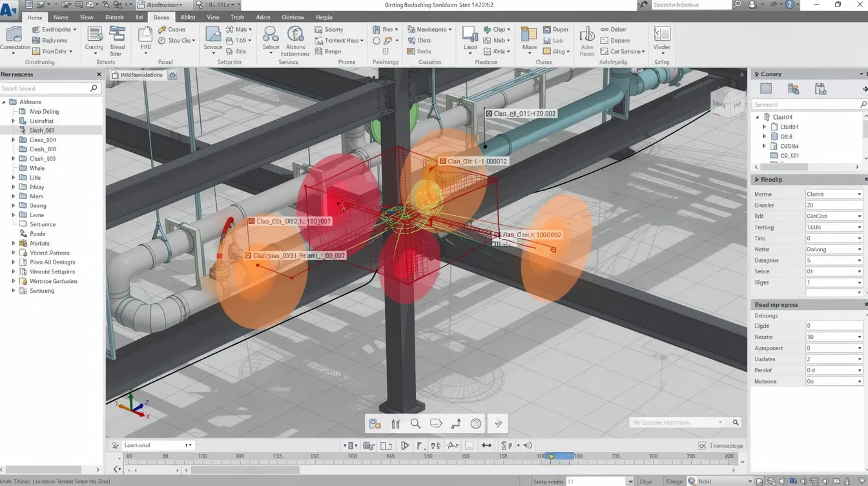Open the Mc Semune Nesthions viewport dropdown
This screenshot has width=868, height=486.
[x=677, y=422]
